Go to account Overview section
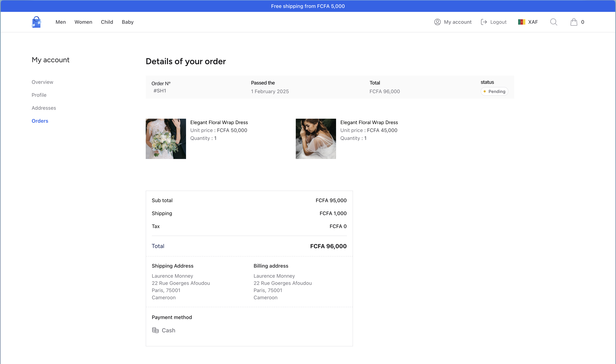 pos(42,82)
